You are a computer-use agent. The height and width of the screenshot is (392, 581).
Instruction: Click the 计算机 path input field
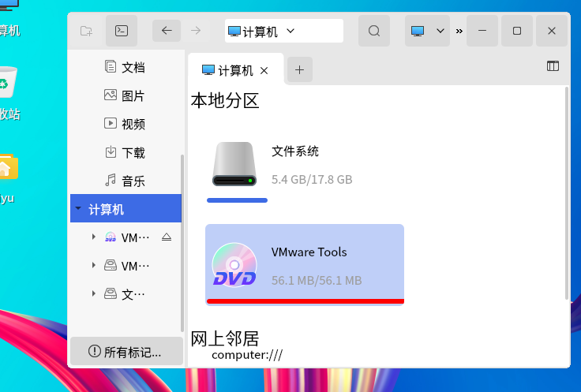click(284, 31)
